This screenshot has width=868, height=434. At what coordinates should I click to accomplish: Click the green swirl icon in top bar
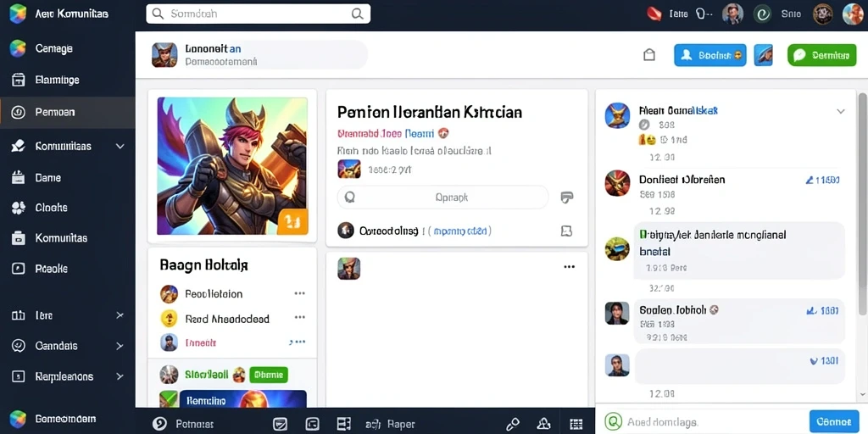click(x=764, y=14)
